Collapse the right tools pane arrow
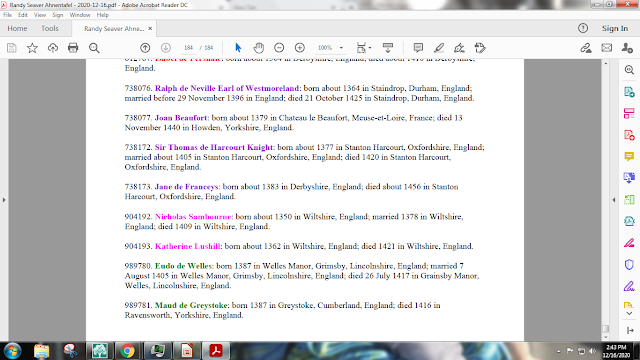The image size is (640, 360). pyautogui.click(x=614, y=200)
